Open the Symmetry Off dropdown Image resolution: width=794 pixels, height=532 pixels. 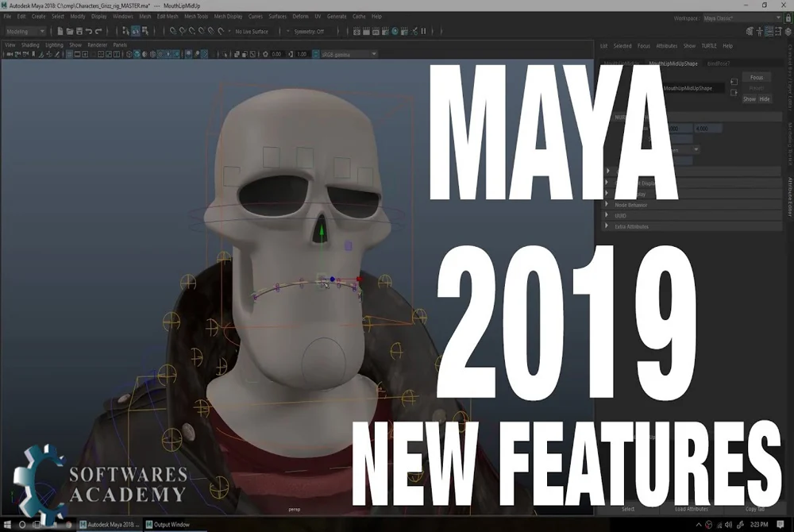coord(310,32)
